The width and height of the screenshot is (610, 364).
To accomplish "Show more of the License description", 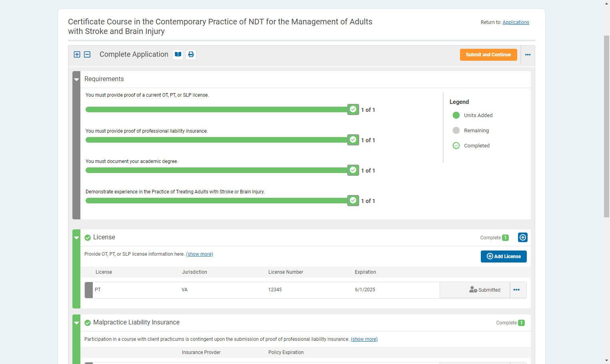I will [x=200, y=254].
